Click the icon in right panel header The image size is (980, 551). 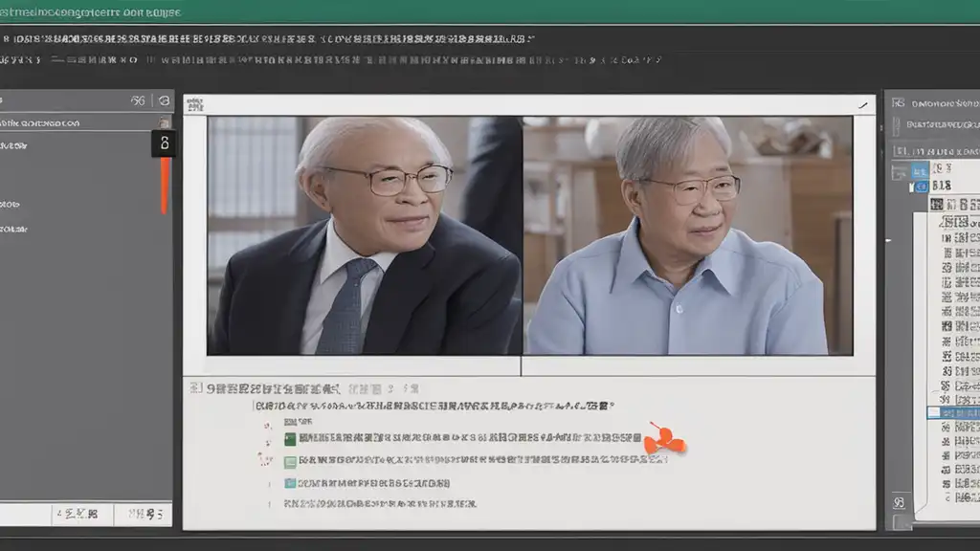click(898, 103)
